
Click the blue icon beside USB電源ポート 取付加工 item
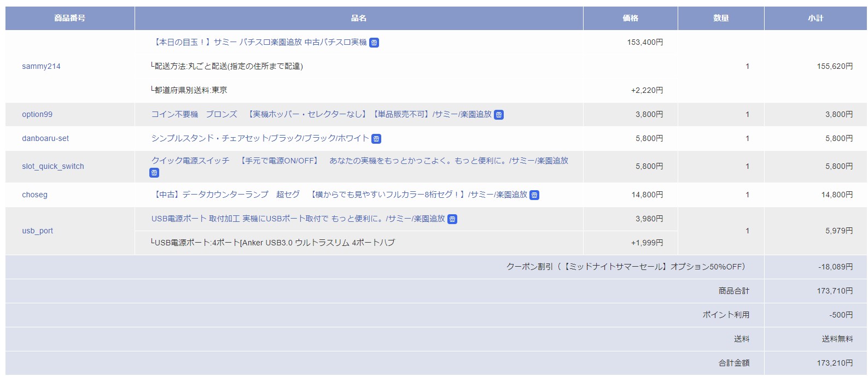(x=452, y=219)
